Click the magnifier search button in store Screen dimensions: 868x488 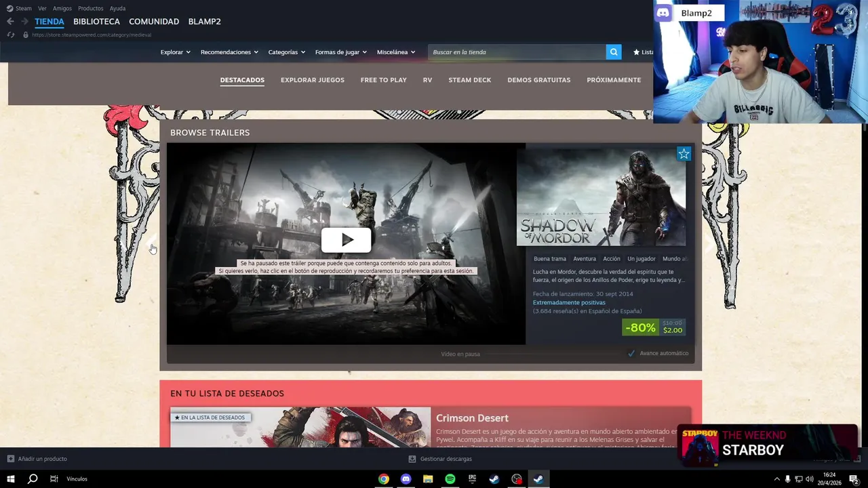pyautogui.click(x=614, y=52)
